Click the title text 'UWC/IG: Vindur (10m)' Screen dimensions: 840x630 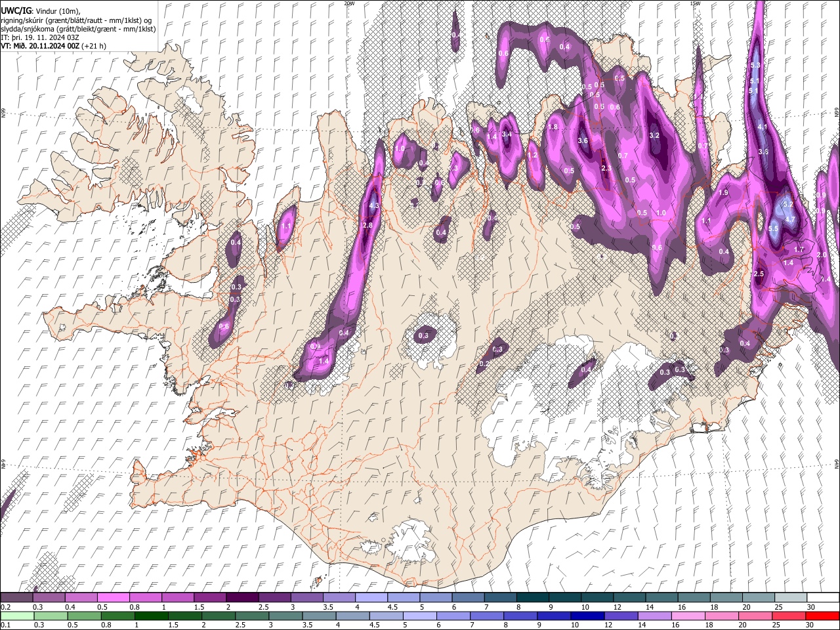point(41,10)
